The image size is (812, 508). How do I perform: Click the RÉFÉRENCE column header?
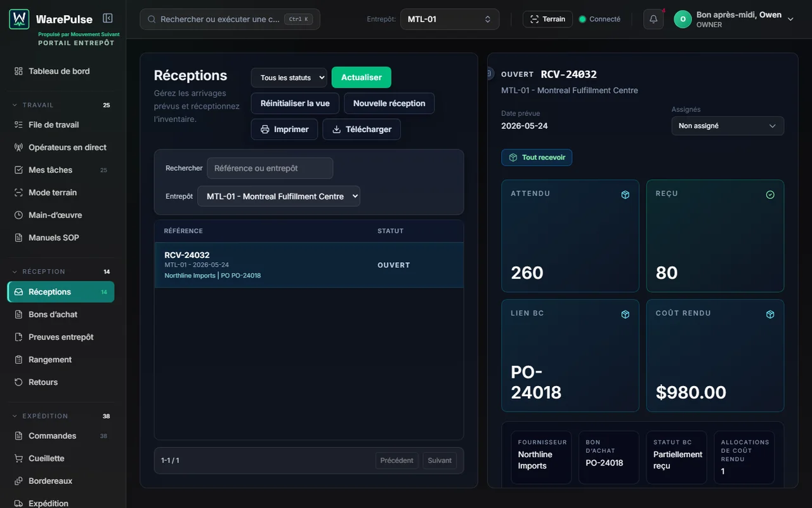pos(183,231)
